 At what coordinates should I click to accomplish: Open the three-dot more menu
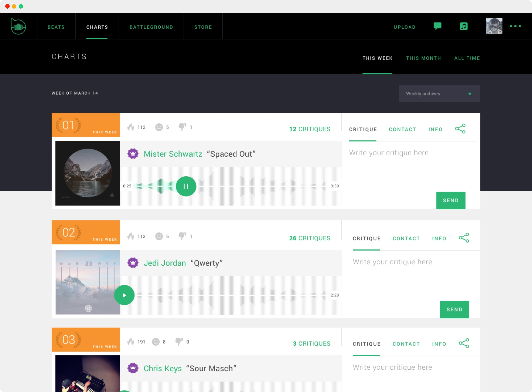[515, 26]
